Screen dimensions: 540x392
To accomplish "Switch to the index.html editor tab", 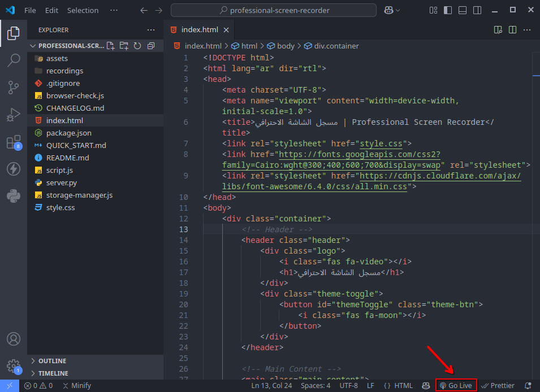I will [x=200, y=30].
